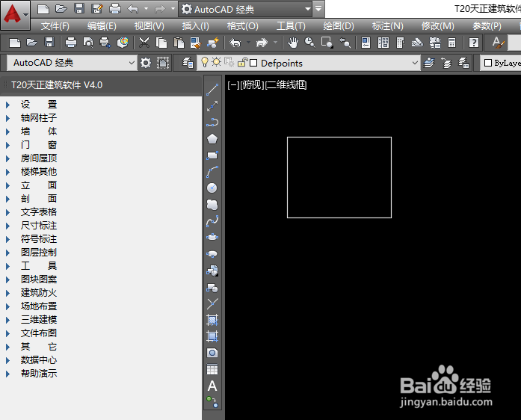Screen dimensions: 521x420
Task: Select the Rectangle draw tool
Action: pyautogui.click(x=212, y=155)
